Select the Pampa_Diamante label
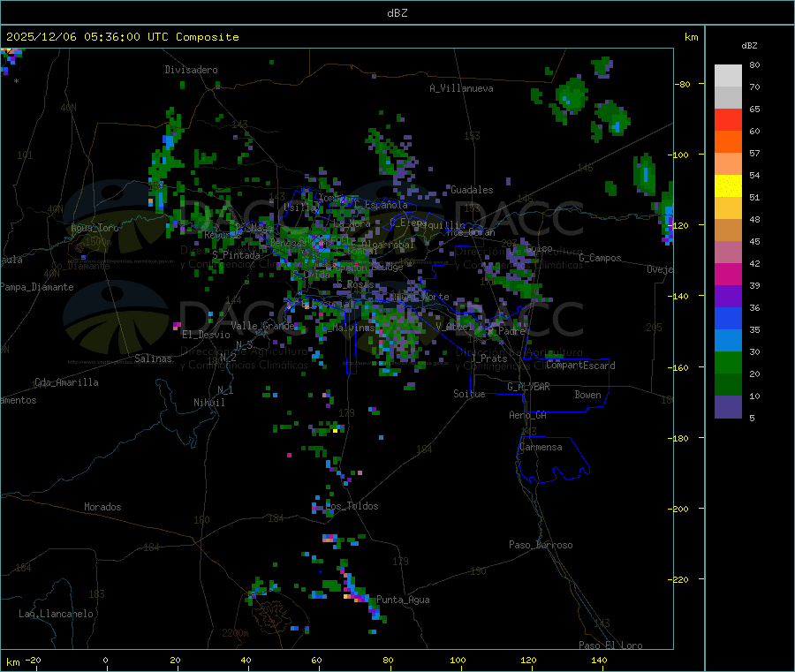The height and width of the screenshot is (672, 795). click(37, 287)
